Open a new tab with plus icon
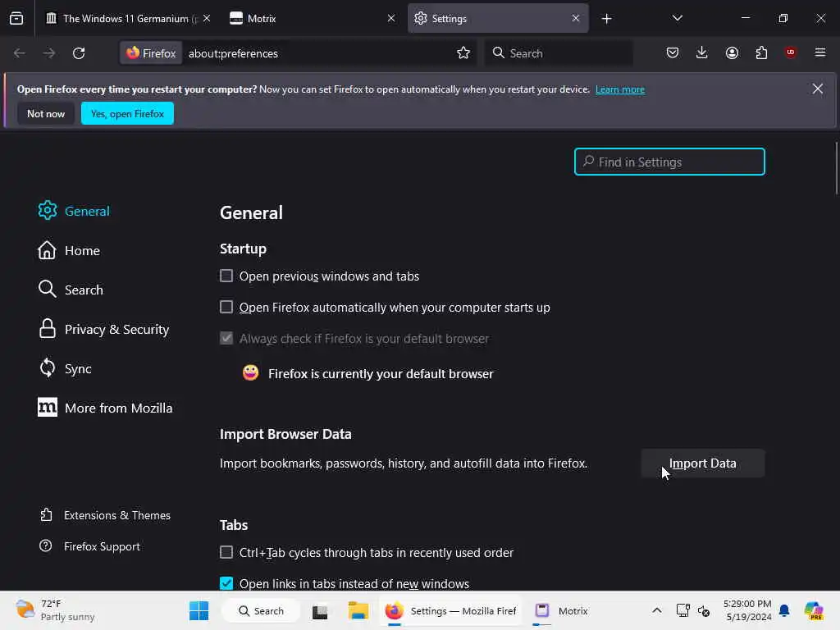Image resolution: width=840 pixels, height=630 pixels. tap(606, 19)
